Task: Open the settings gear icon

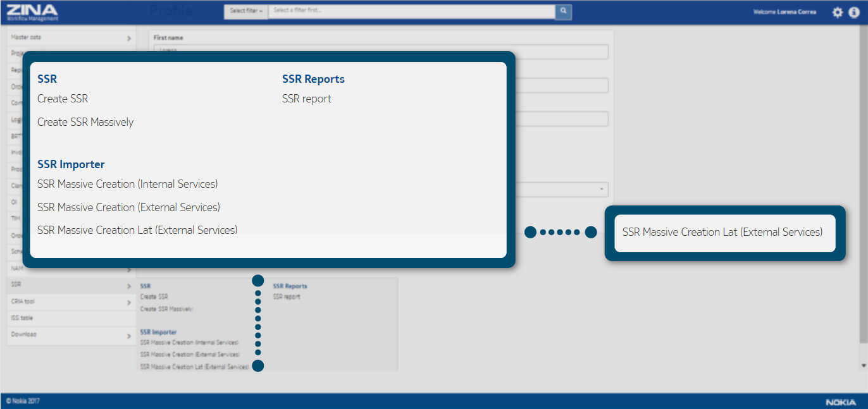Action: pos(837,12)
